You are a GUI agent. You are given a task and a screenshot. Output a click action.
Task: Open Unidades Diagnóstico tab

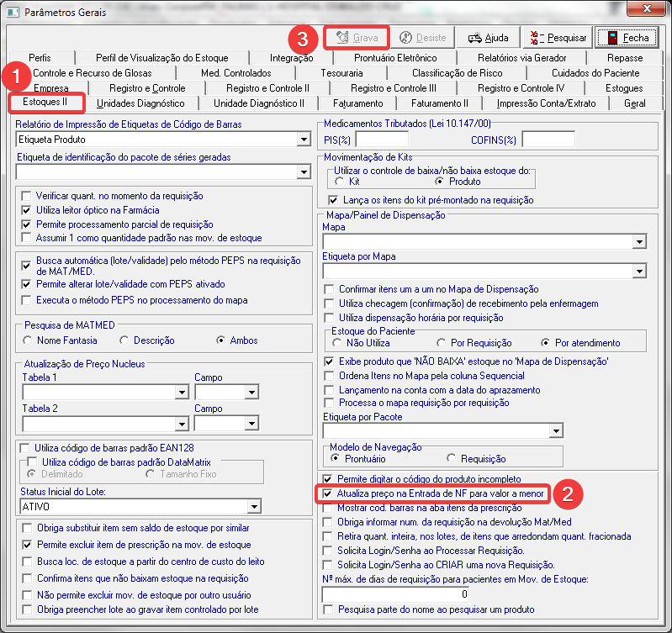coord(140,103)
